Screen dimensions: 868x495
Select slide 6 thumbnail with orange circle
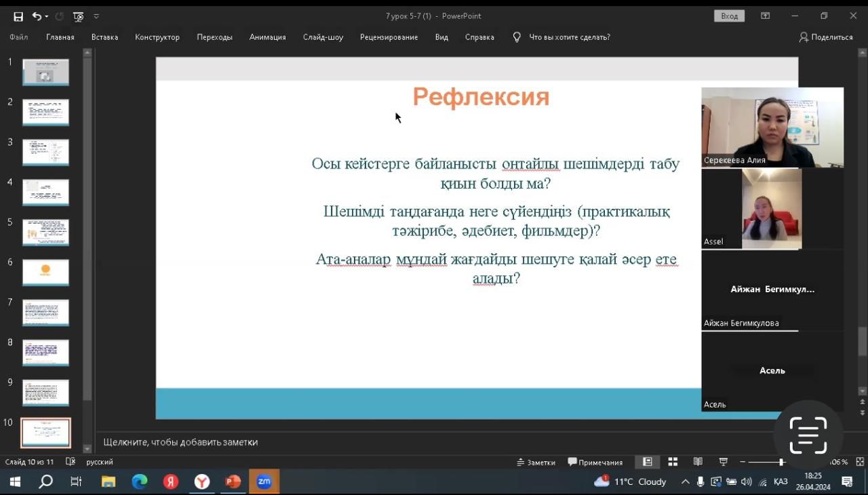pos(45,272)
